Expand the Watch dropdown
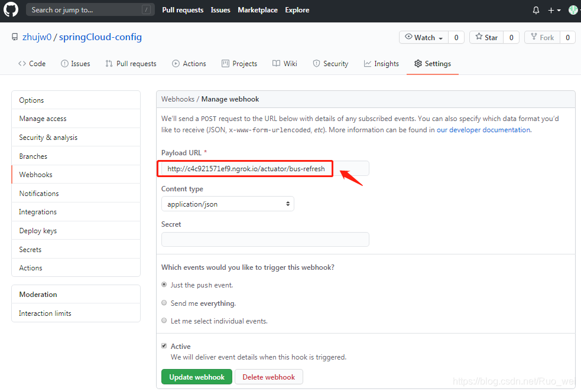 click(x=424, y=37)
